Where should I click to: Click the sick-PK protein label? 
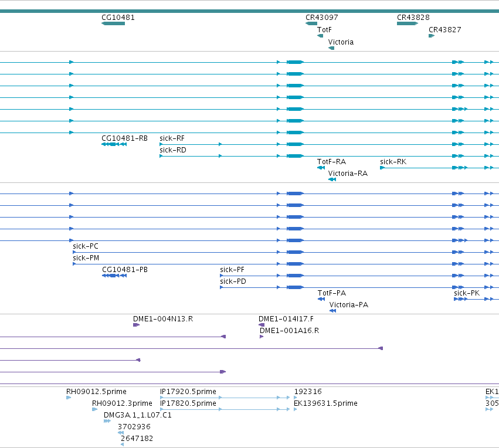pos(467,293)
